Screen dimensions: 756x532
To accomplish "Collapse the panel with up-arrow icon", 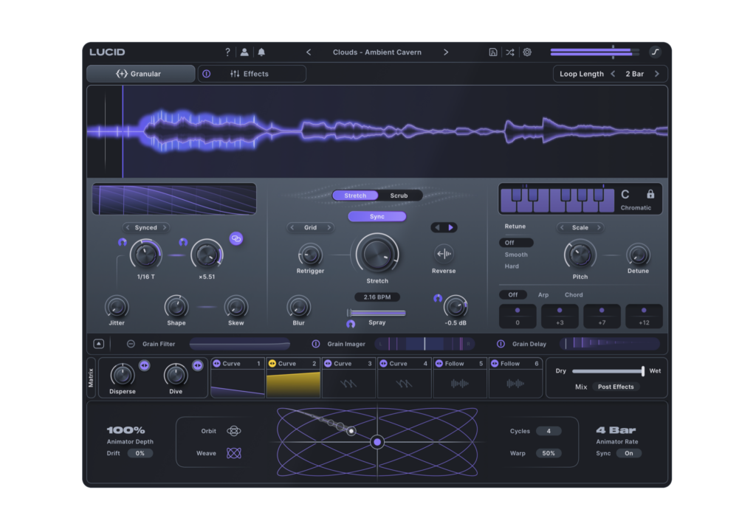I will click(x=98, y=344).
